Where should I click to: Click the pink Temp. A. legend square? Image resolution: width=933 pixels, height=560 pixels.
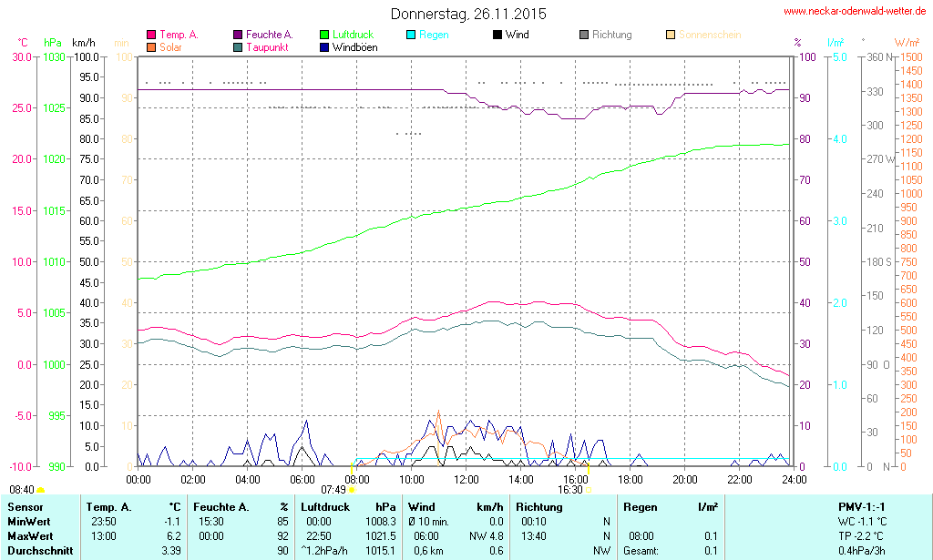coord(151,36)
